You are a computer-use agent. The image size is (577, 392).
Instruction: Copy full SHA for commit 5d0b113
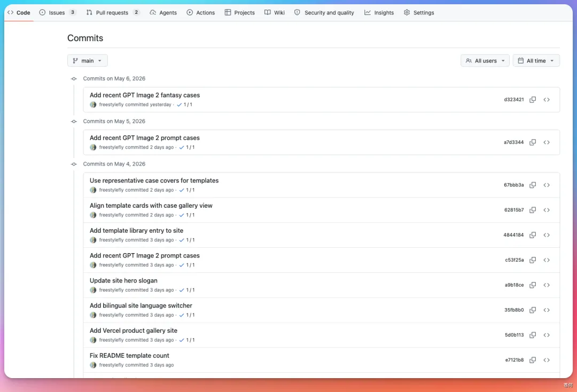click(x=533, y=335)
